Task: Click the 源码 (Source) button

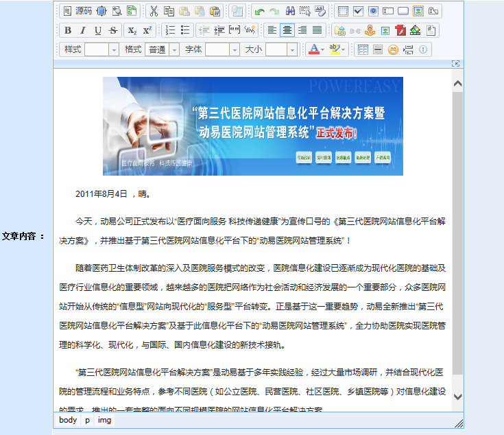Action: (x=77, y=11)
